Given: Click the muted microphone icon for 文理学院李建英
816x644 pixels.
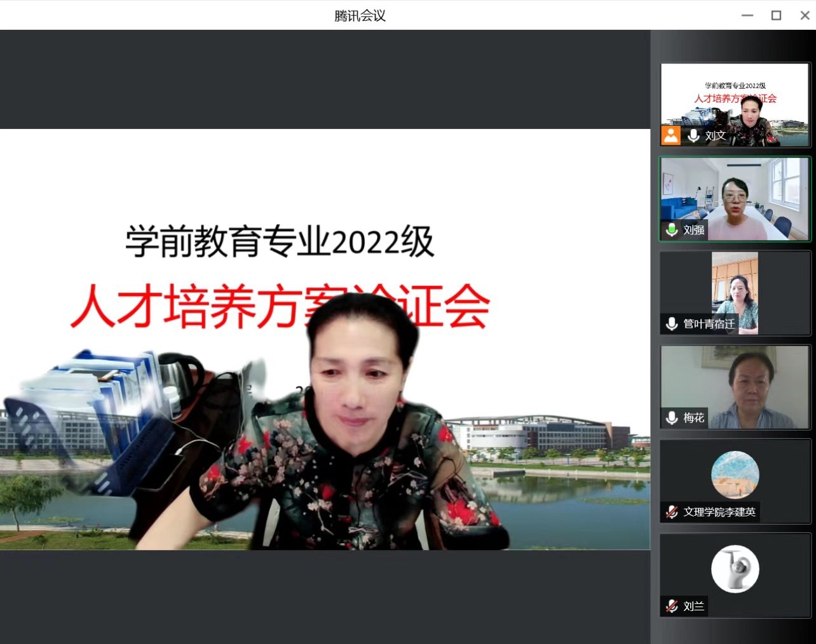Looking at the screenshot, I should pos(672,512).
